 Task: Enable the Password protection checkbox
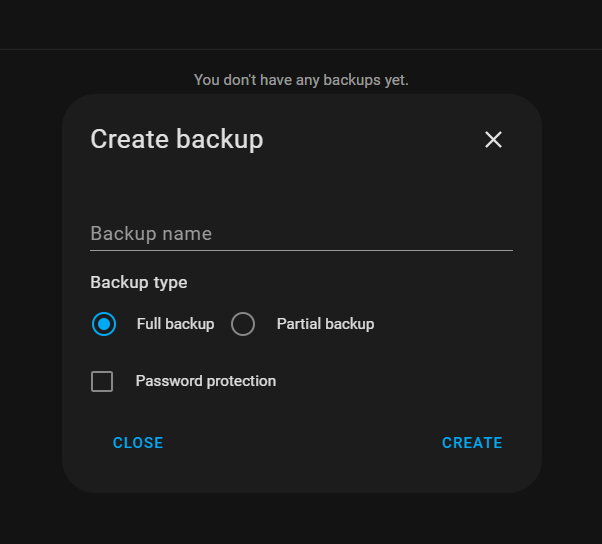[102, 381]
